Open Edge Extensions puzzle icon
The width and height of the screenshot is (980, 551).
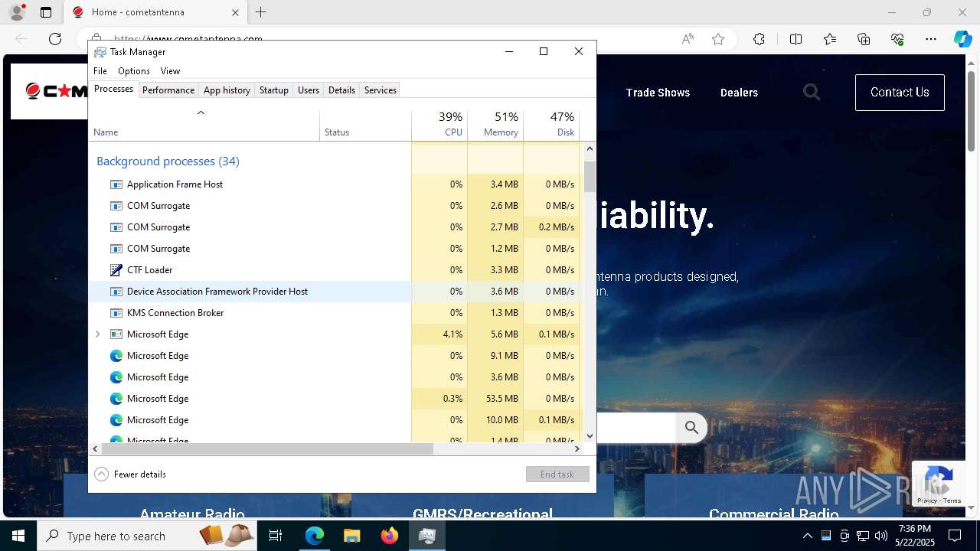coord(759,39)
